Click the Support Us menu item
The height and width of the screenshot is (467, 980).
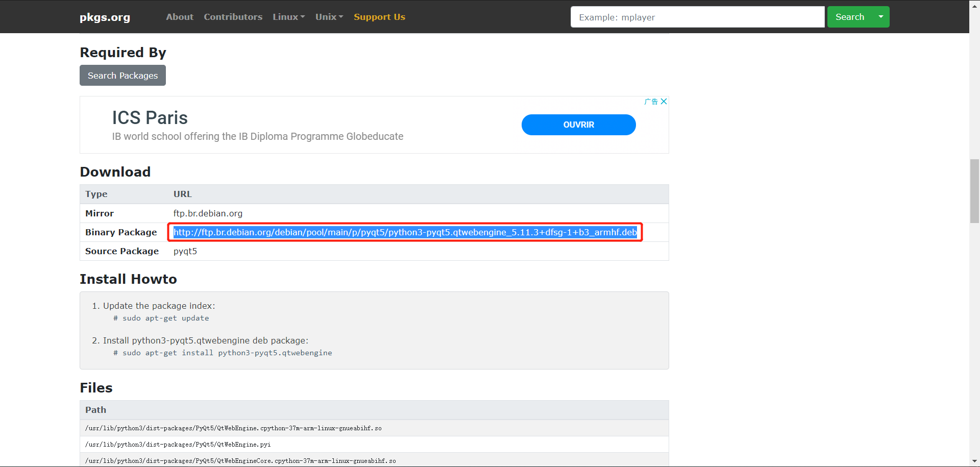[379, 17]
